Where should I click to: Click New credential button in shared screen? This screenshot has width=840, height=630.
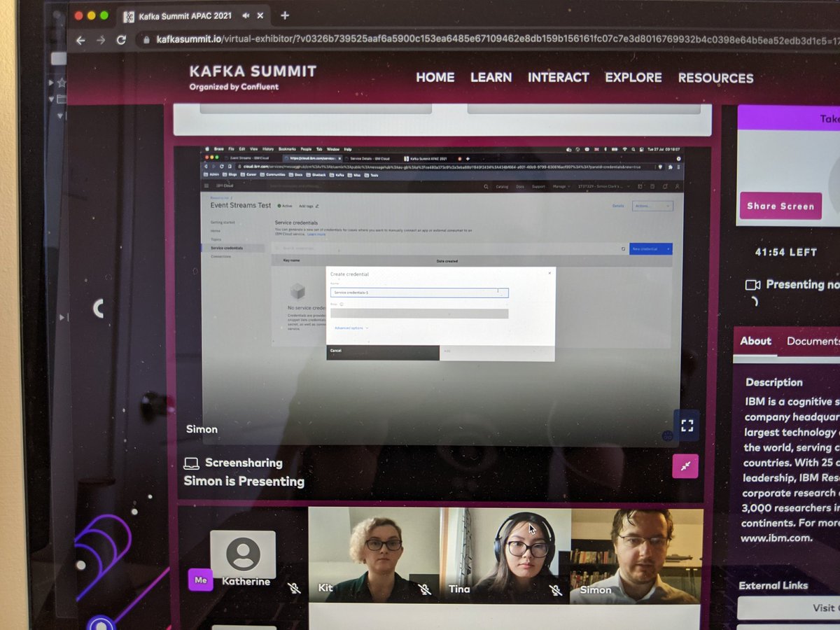[x=650, y=248]
